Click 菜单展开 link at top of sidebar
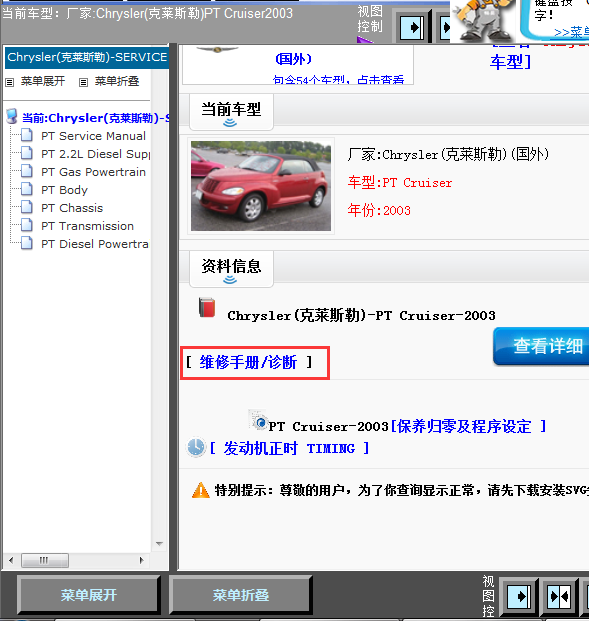Screen dimensions: 589x621 43,82
